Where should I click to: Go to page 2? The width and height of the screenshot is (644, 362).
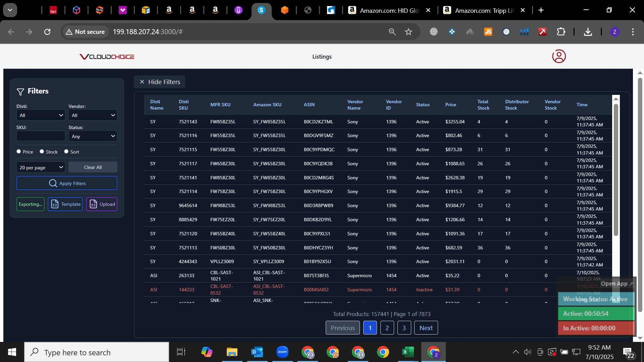[x=387, y=328]
